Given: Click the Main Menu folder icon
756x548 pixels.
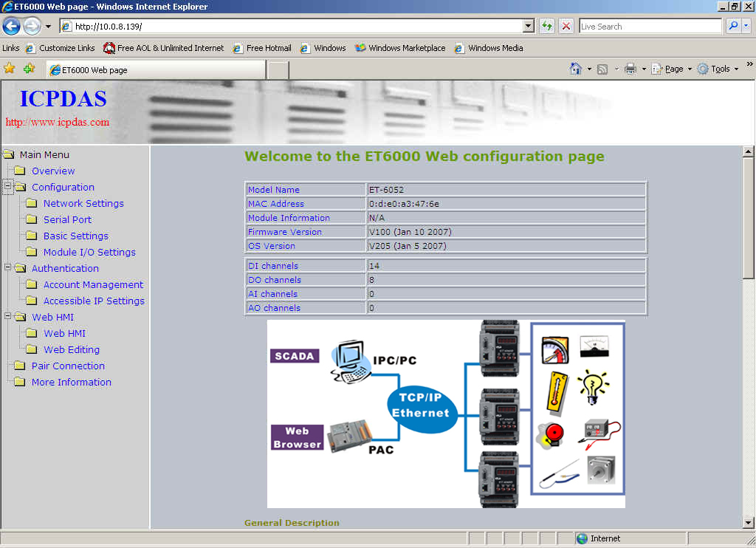Looking at the screenshot, I should (8, 154).
